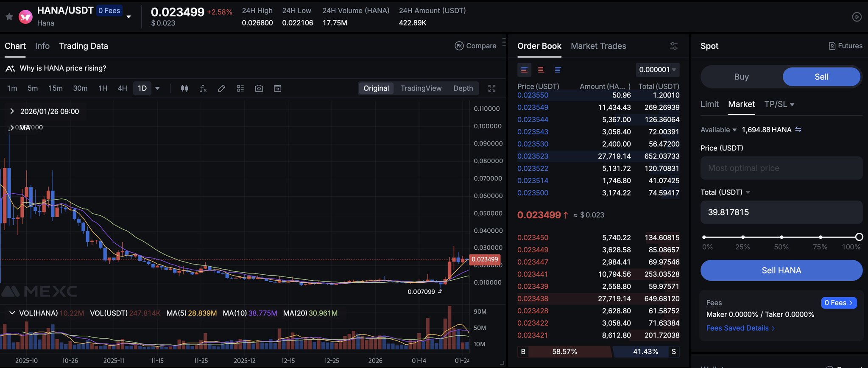Expand more timeframes dropdown arrow
The height and width of the screenshot is (368, 868).
[x=157, y=88]
